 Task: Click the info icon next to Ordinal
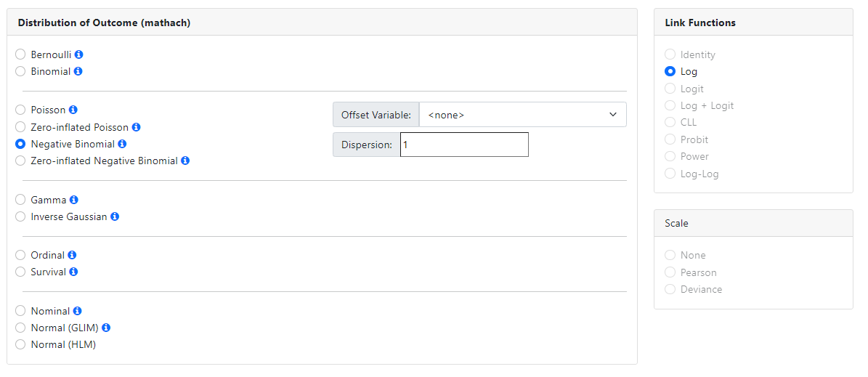pyautogui.click(x=72, y=255)
